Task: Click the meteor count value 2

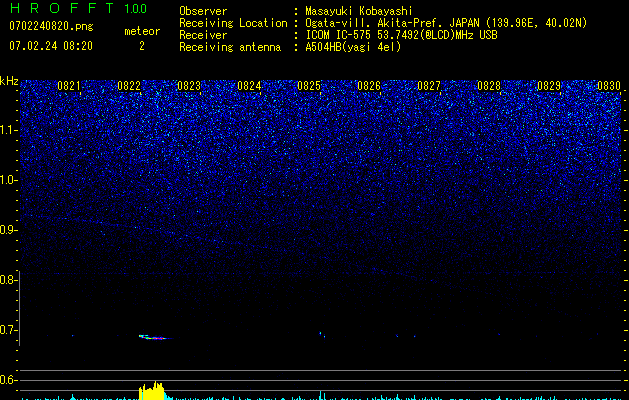Action: click(142, 46)
